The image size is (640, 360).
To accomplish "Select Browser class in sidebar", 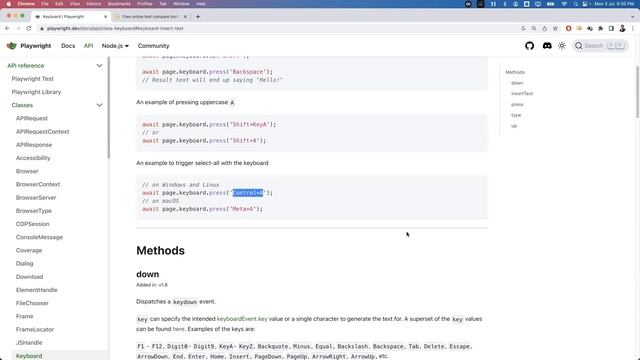I will (x=27, y=171).
